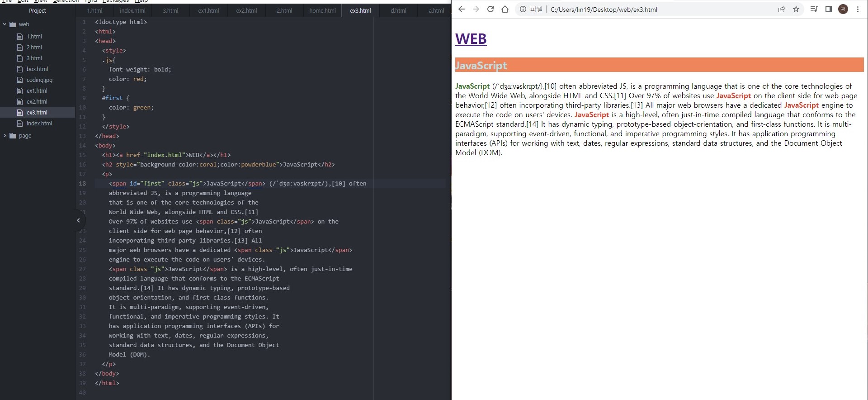Open 3.html from the project tree
Image resolution: width=868 pixels, height=400 pixels.
point(34,58)
